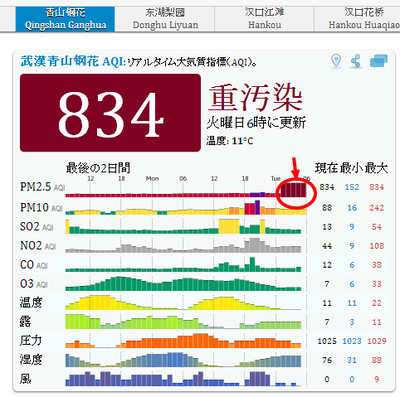Click the NO2 maximum value 108
Viewport: 400px width, 397px height.
click(376, 246)
